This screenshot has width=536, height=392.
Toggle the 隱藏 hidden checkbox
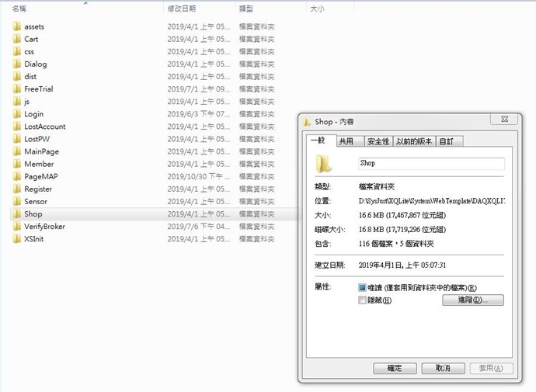pos(362,300)
